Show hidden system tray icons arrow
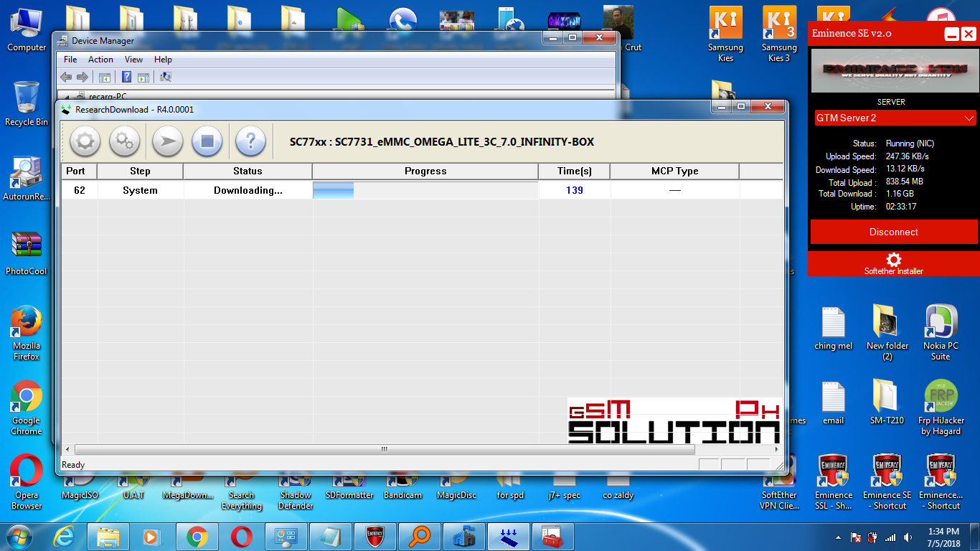 point(838,537)
